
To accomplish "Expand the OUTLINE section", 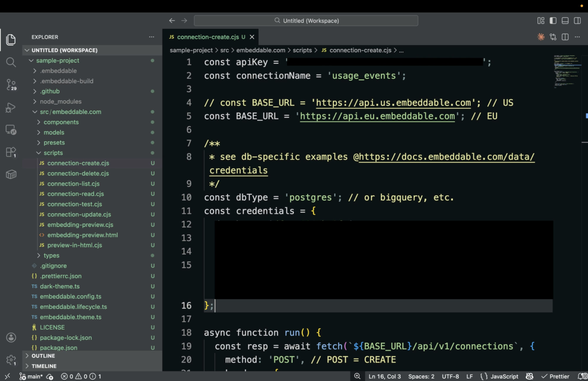I will tap(43, 356).
